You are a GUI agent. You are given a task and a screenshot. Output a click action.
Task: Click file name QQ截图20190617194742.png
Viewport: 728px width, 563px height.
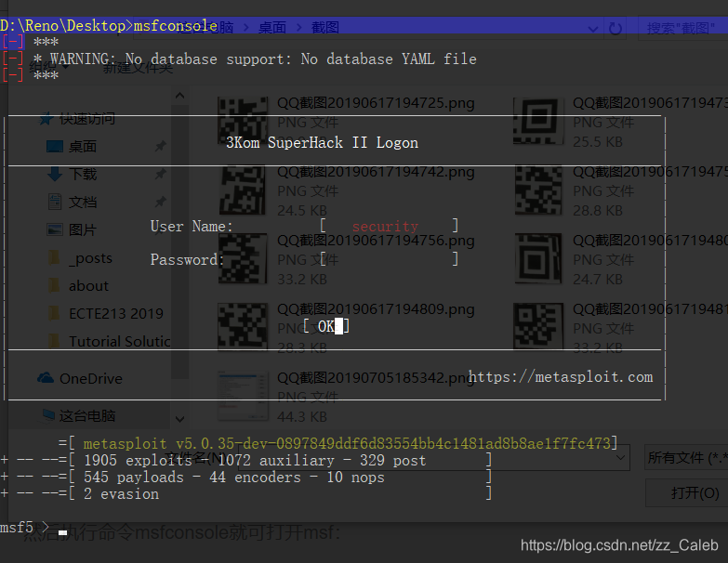pos(376,172)
